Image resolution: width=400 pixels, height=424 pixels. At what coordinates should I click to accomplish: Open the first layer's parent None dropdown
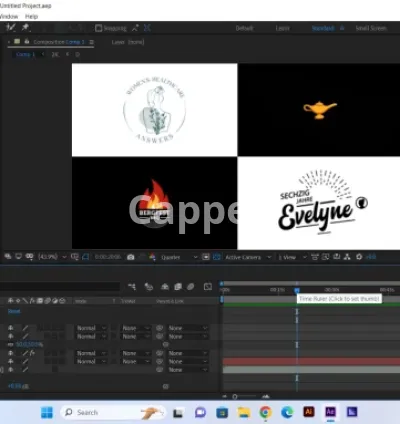(x=187, y=328)
